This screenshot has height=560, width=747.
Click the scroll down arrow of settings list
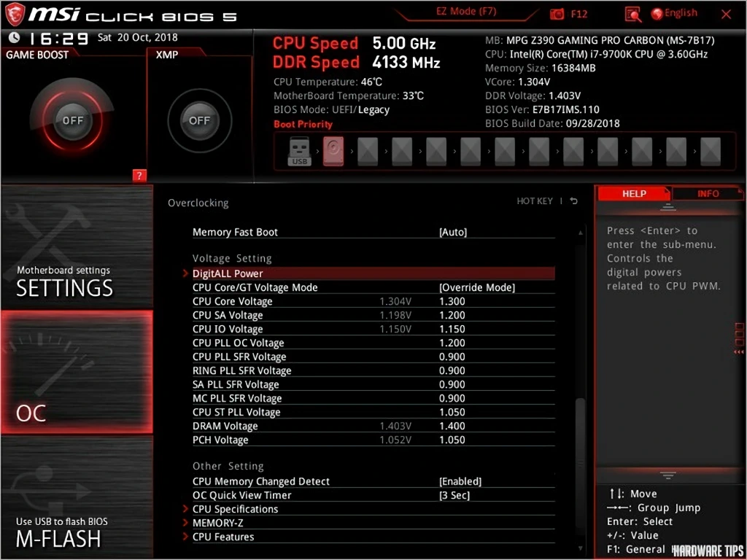pos(580,548)
